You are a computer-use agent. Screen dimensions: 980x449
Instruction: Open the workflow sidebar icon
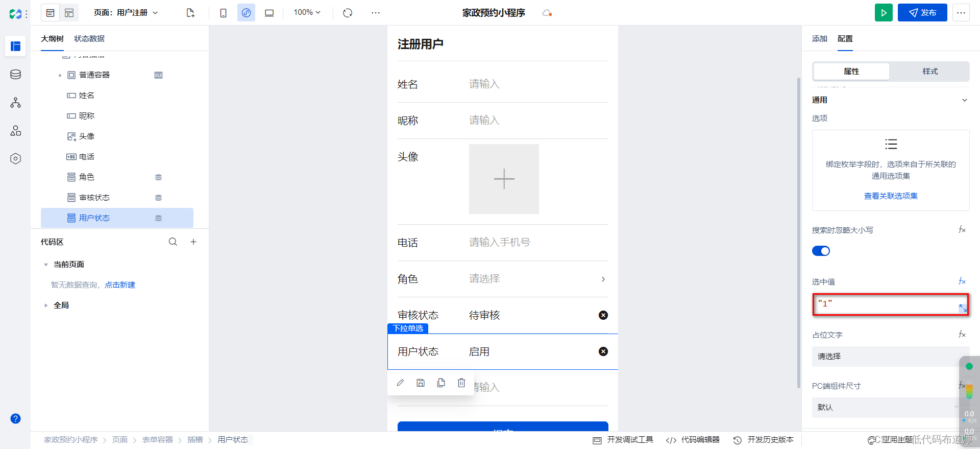tap(15, 103)
